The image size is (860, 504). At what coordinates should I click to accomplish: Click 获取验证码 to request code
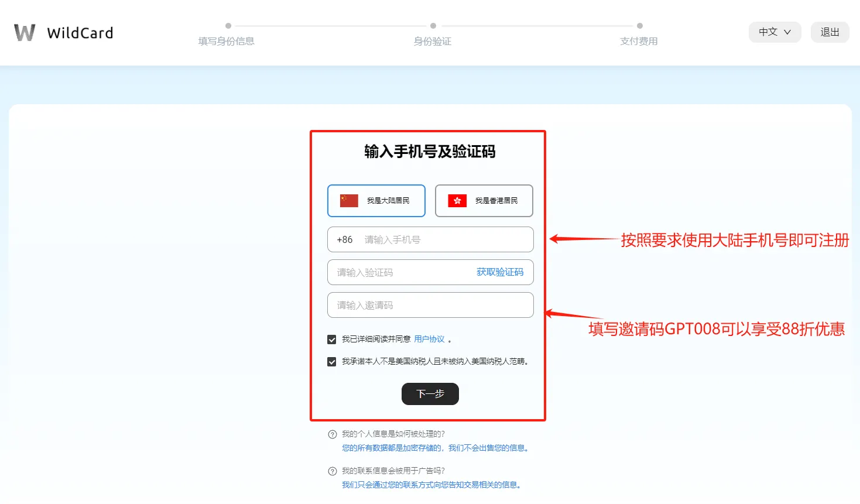500,272
